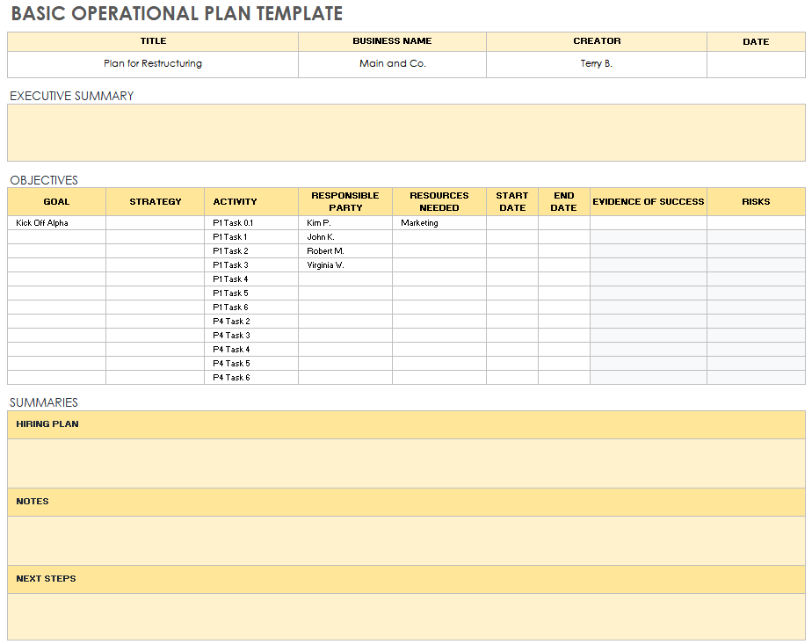
Task: Click the 'START DATE' column header
Action: [511, 202]
